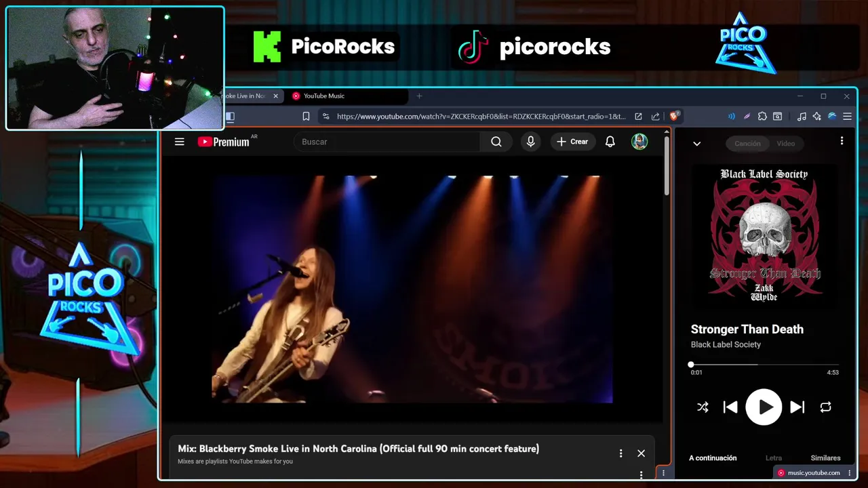Toggle repeat in the music player
The image size is (868, 488).
point(825,407)
